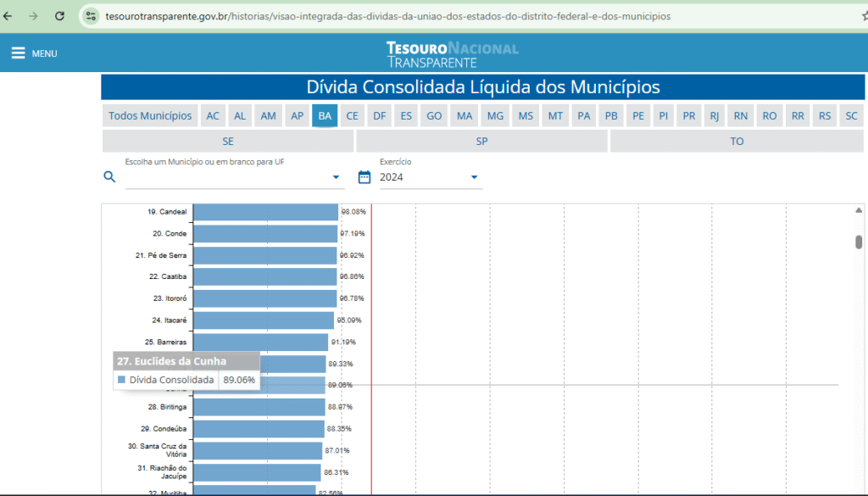Choose the MG state tab
The width and height of the screenshot is (868, 496).
495,116
